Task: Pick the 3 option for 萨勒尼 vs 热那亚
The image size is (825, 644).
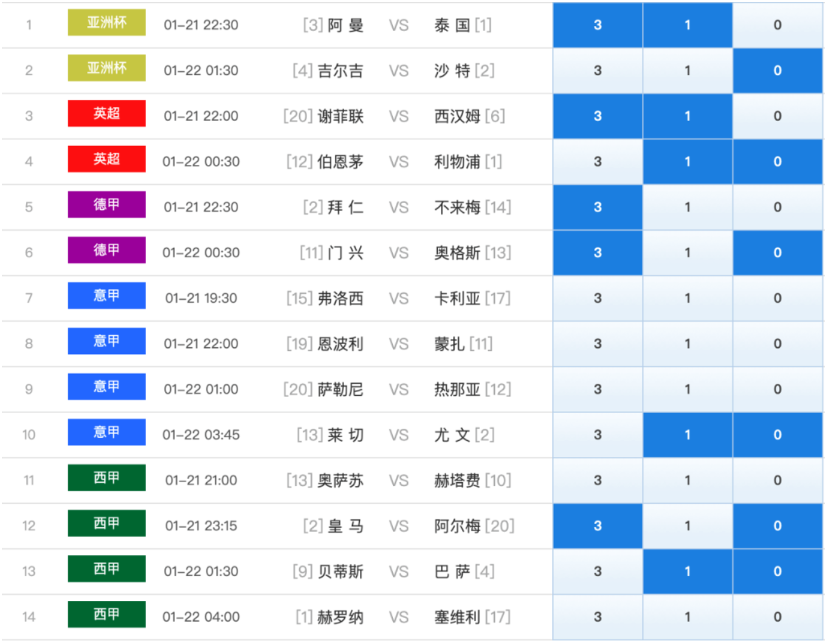Action: (598, 390)
